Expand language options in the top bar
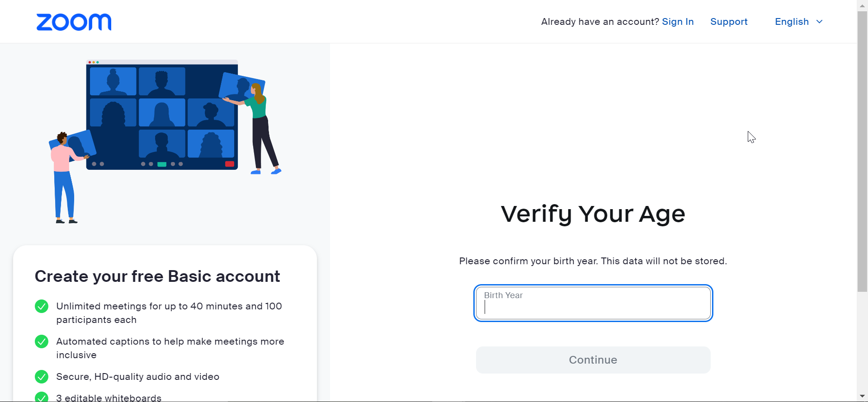 798,22
